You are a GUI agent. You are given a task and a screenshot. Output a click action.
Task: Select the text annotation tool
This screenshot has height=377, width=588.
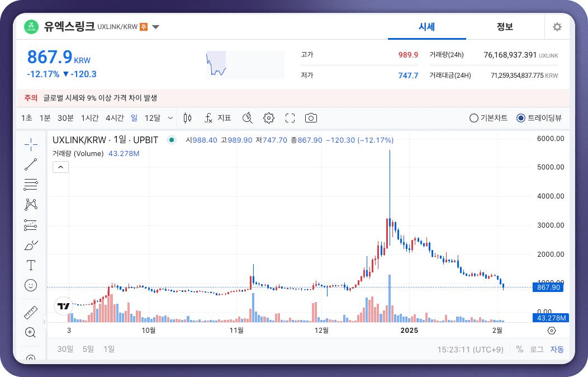31,265
